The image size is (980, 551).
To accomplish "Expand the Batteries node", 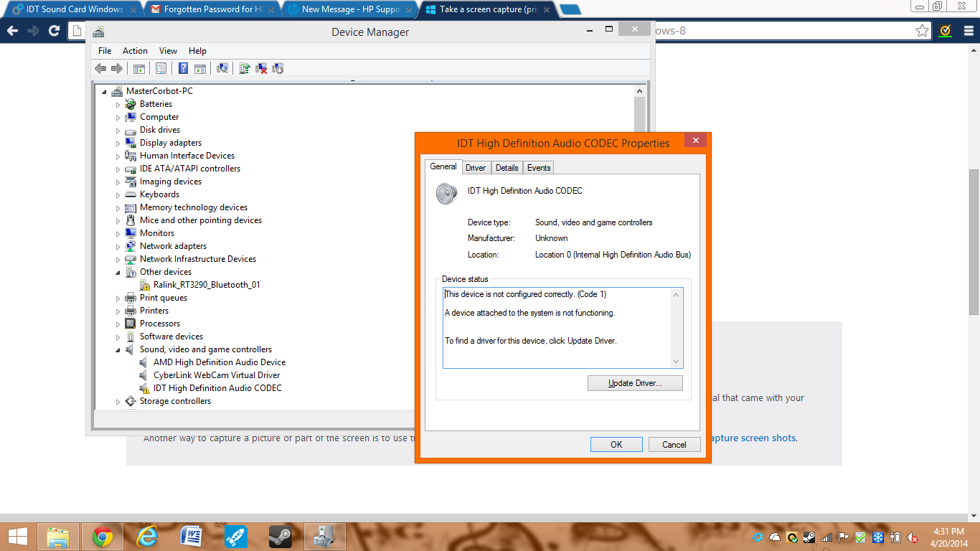I will (118, 104).
